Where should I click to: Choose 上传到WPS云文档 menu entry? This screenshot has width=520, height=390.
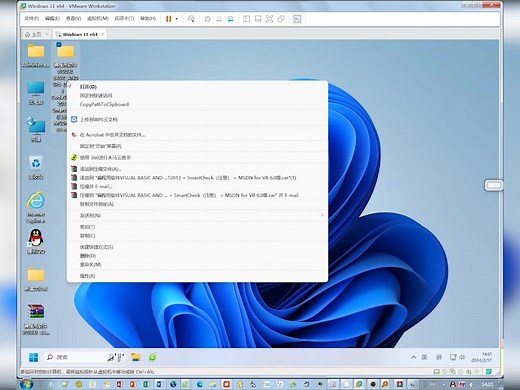click(197, 119)
